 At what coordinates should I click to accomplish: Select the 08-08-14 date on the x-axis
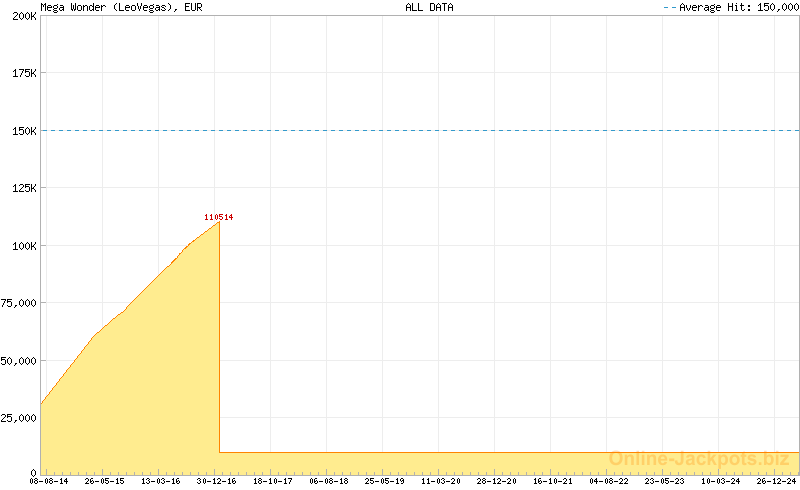point(49,481)
